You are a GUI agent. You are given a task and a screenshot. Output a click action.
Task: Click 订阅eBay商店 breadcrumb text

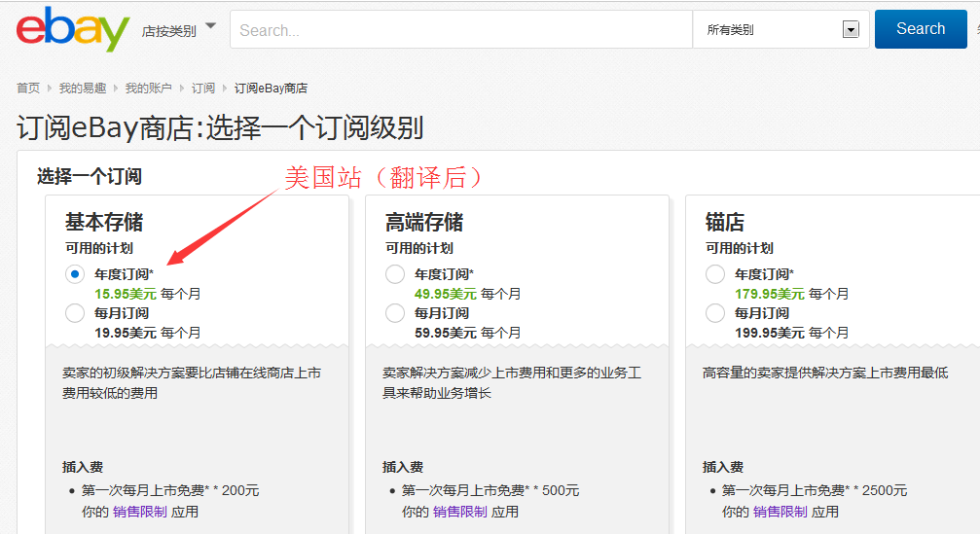[271, 89]
